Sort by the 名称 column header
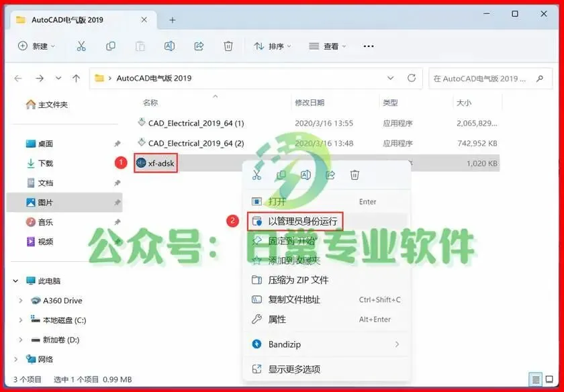 tap(150, 103)
